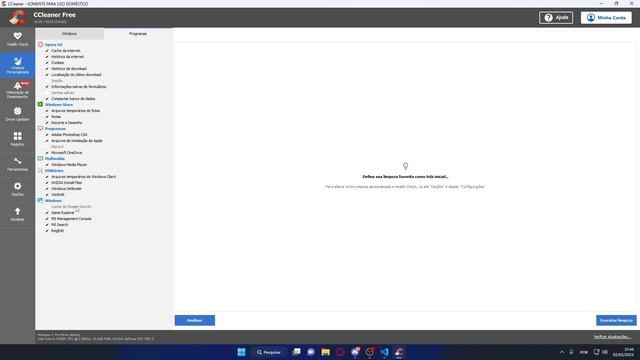
Task: Toggle Windows Defender checkbox
Action: point(47,189)
